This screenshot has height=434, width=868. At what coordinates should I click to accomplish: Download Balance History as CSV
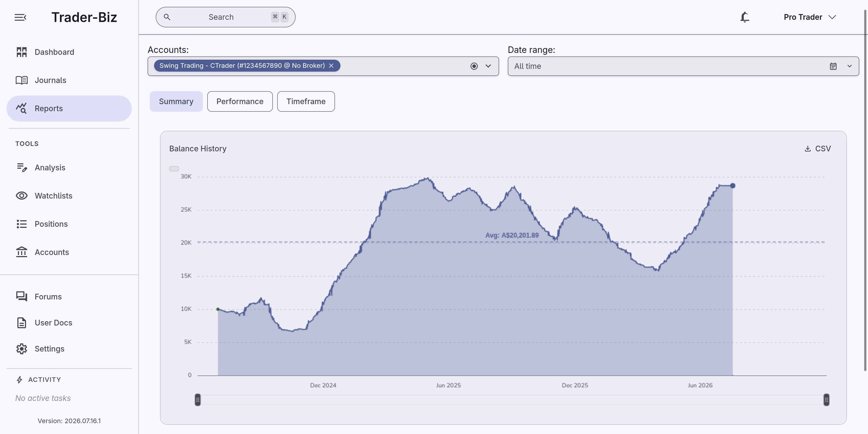tap(818, 149)
